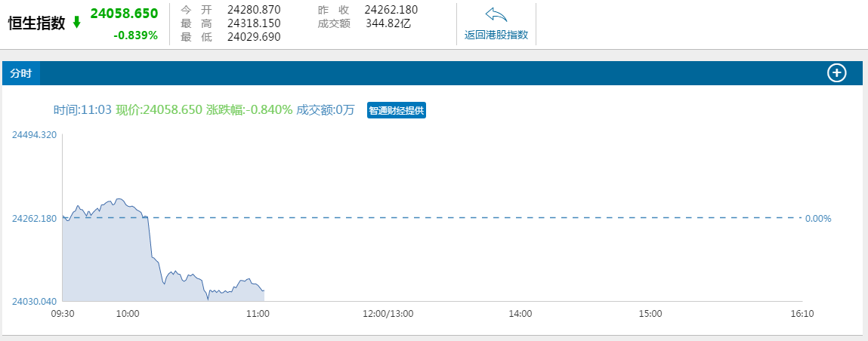Screen dimensions: 868x341
Task: Click the -0.839% change figure
Action: pyautogui.click(x=135, y=35)
